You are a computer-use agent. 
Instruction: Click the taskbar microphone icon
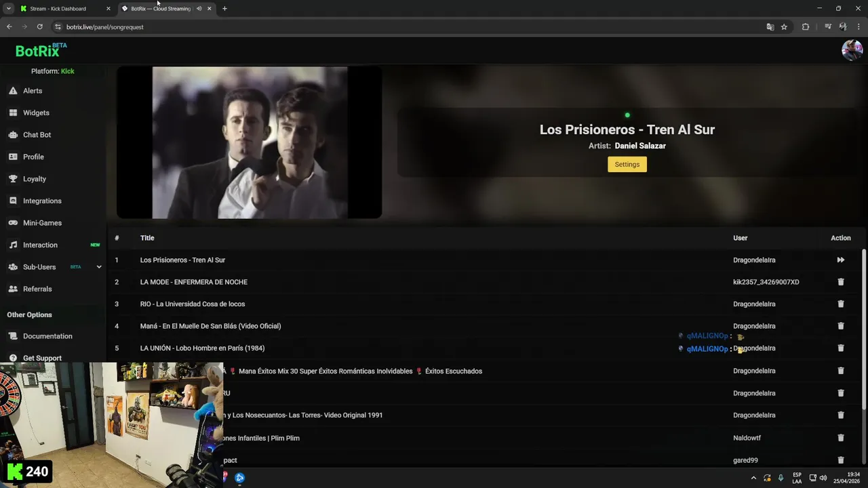(781, 478)
